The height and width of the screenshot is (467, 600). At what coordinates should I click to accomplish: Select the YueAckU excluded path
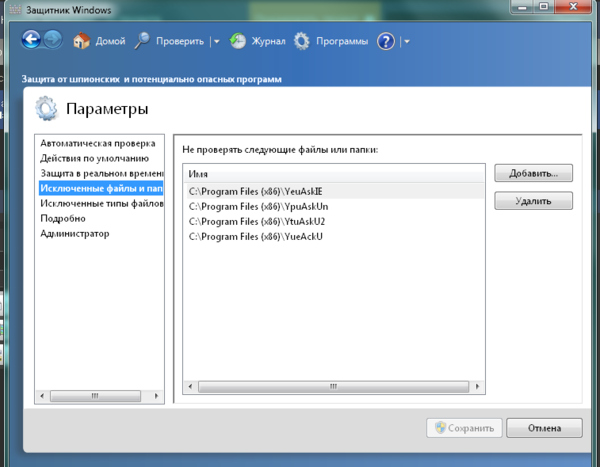click(334, 237)
